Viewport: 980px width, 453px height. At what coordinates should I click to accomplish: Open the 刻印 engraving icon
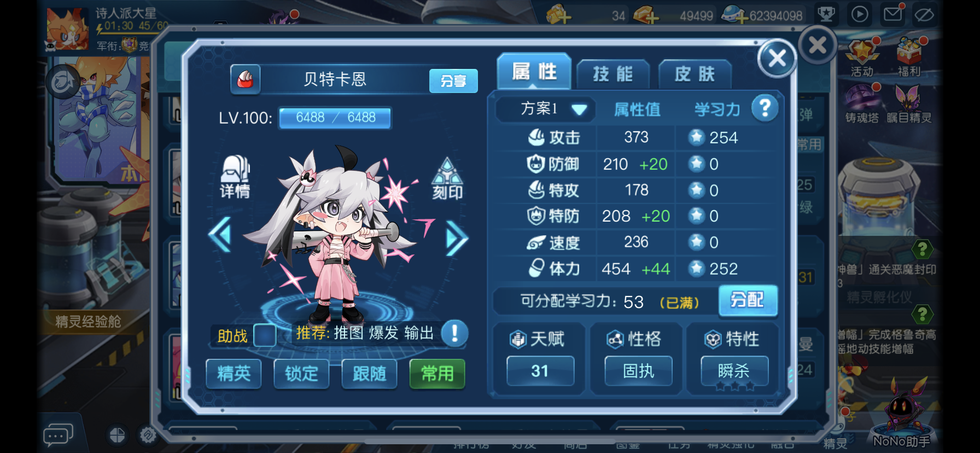point(447,178)
